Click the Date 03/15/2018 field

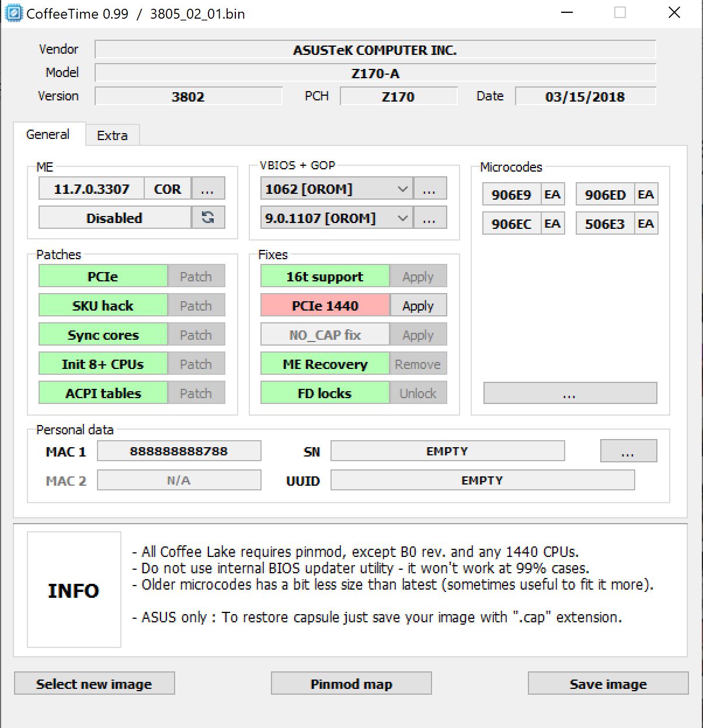[585, 96]
